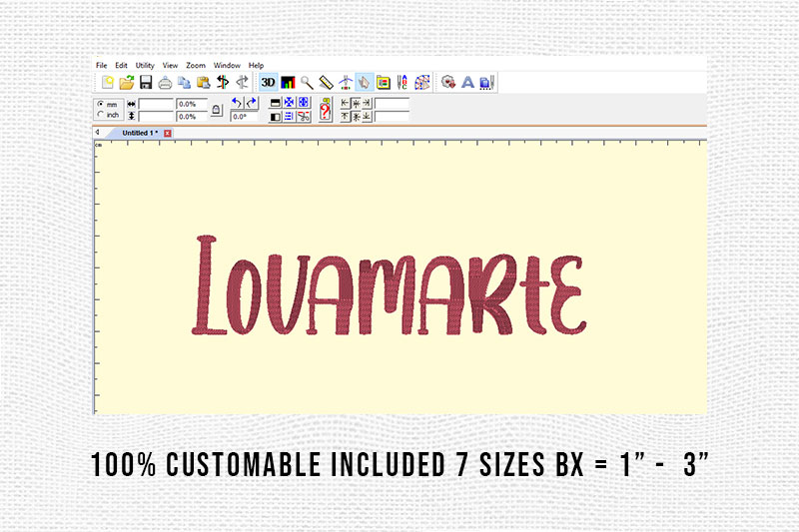The height and width of the screenshot is (532, 799).
Task: Click the blue four-arrows center icon
Action: coord(290,103)
